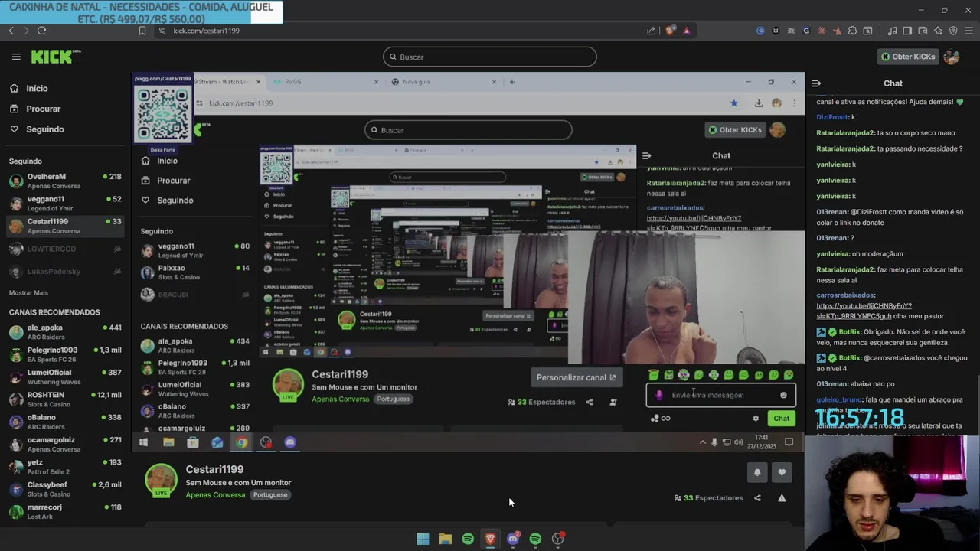This screenshot has width=980, height=551.
Task: Go back with the browser back arrow
Action: [11, 31]
